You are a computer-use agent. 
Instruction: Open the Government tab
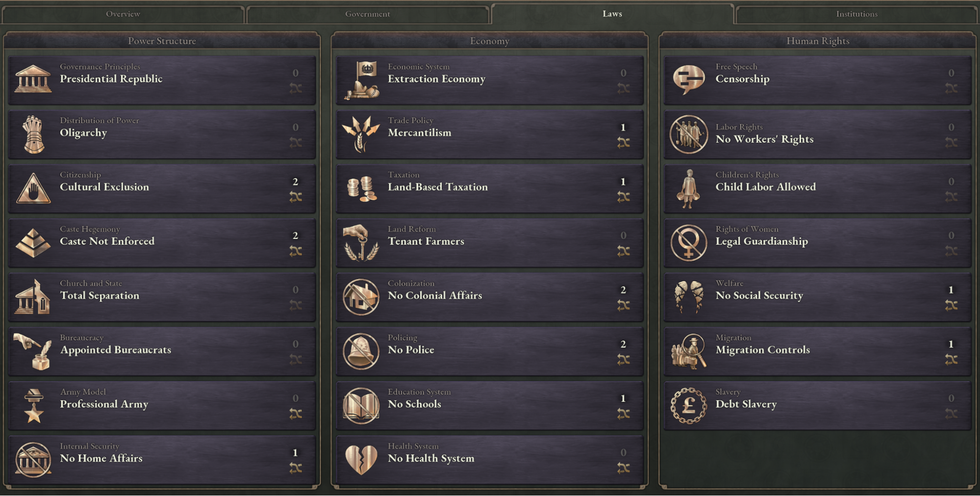368,14
